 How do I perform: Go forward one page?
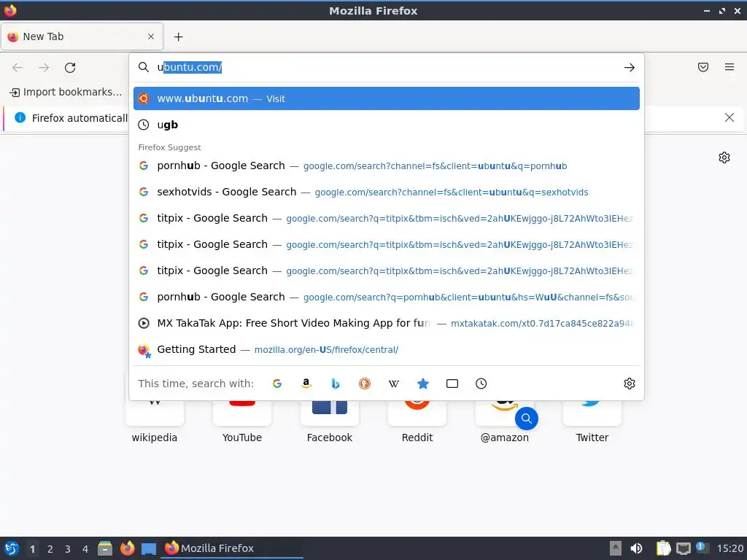(x=44, y=68)
